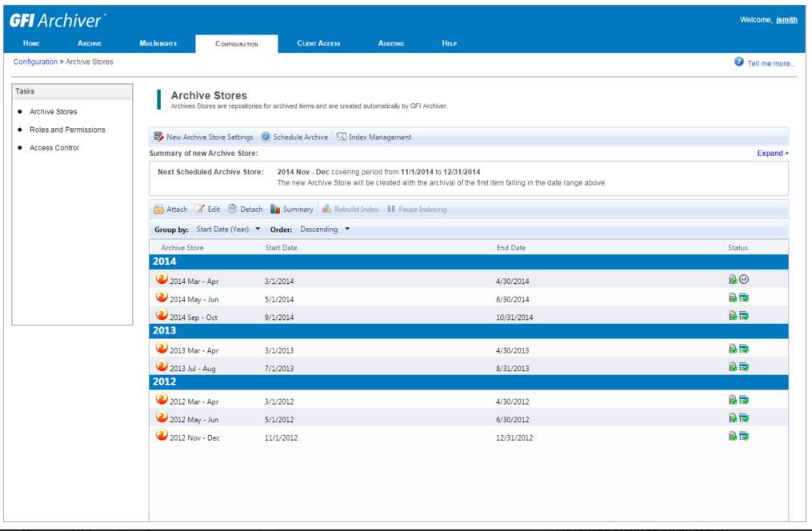Open the MailInsights menu

click(158, 44)
